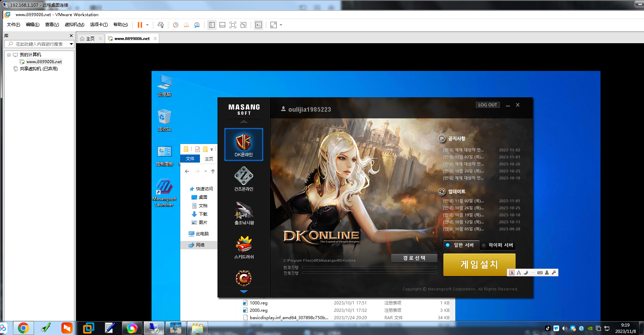The width and height of the screenshot is (644, 335).
Task: Select the red C game icon in launcher sidebar
Action: [x=243, y=278]
